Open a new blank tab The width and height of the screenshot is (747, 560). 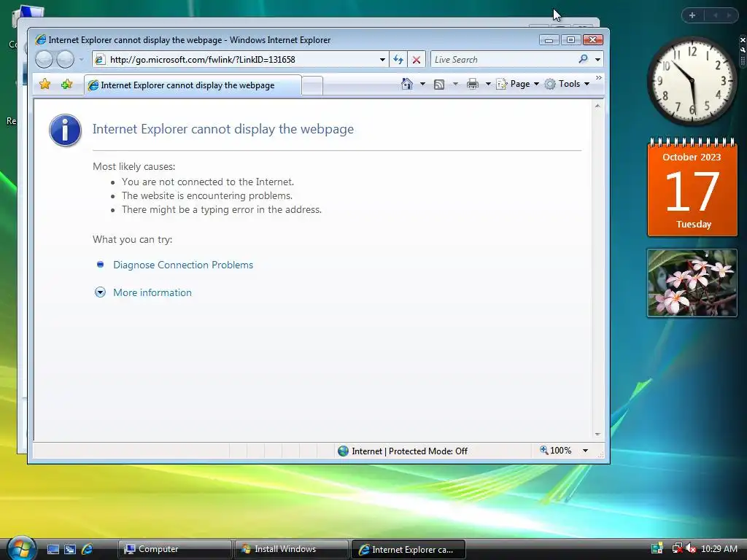pos(312,86)
